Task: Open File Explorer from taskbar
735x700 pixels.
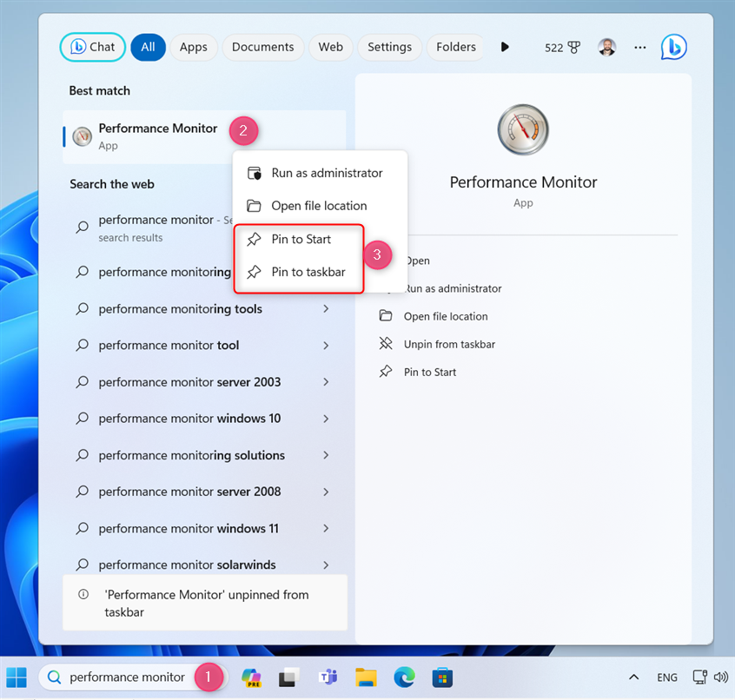Action: point(366,677)
